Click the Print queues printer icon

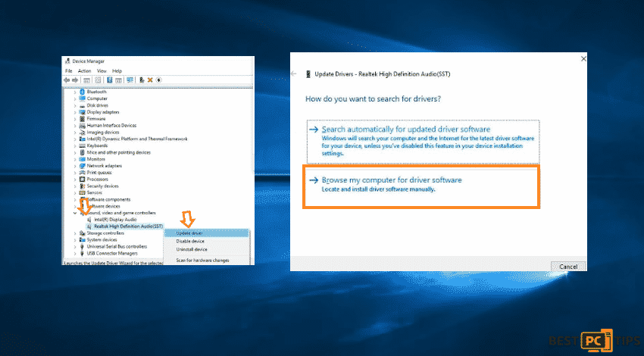click(82, 173)
